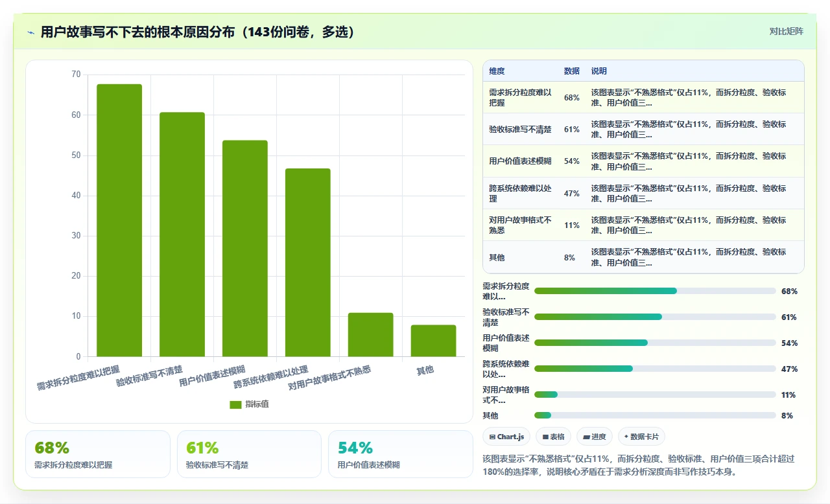This screenshot has width=830, height=504.
Task: Click table cell 用户价值表述模糊
Action: tap(521, 161)
